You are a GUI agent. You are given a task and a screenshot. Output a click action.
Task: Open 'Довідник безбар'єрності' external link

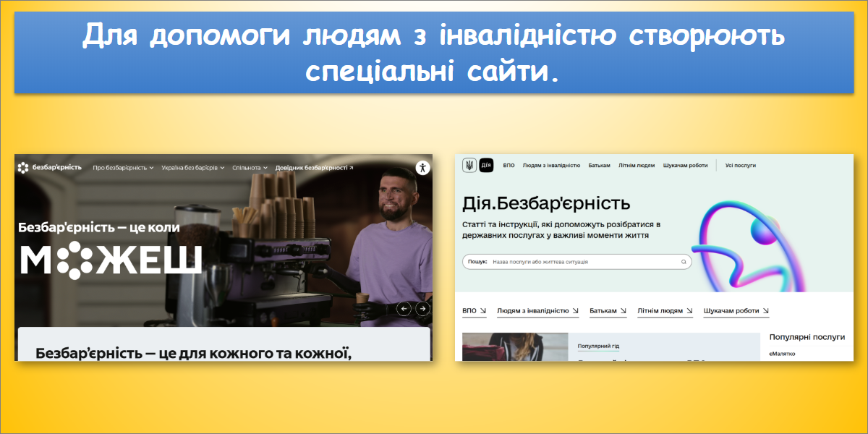[315, 168]
